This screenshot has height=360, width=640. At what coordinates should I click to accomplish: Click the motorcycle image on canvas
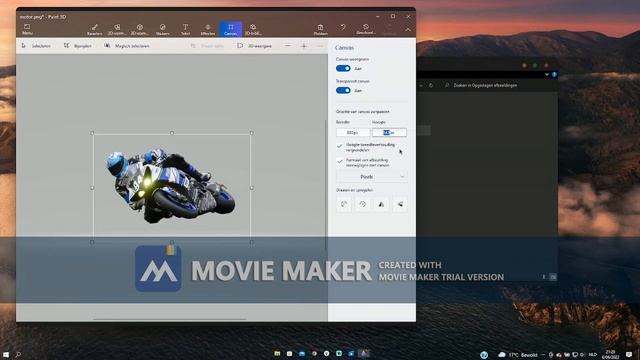(171, 185)
